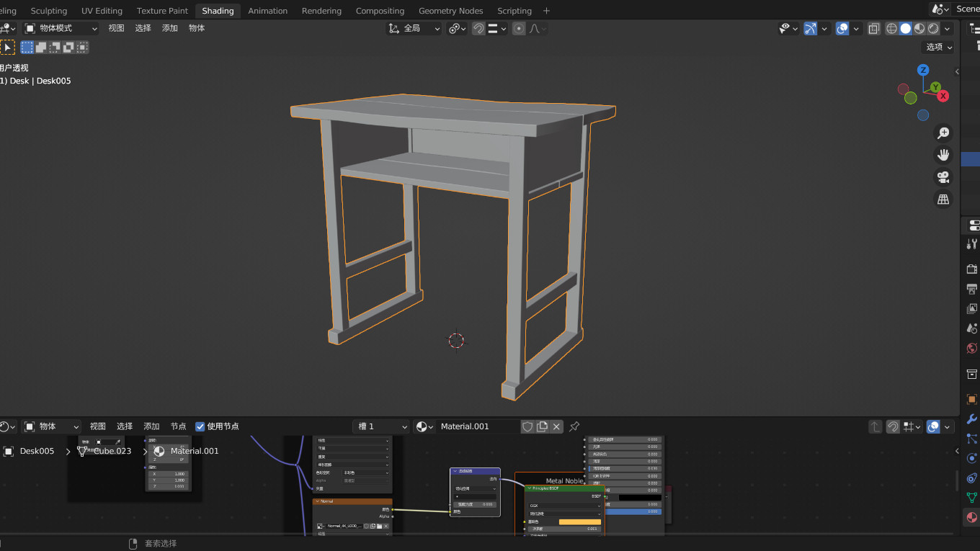Open the Material properties tab icon
Image resolution: width=980 pixels, height=551 pixels.
(971, 517)
